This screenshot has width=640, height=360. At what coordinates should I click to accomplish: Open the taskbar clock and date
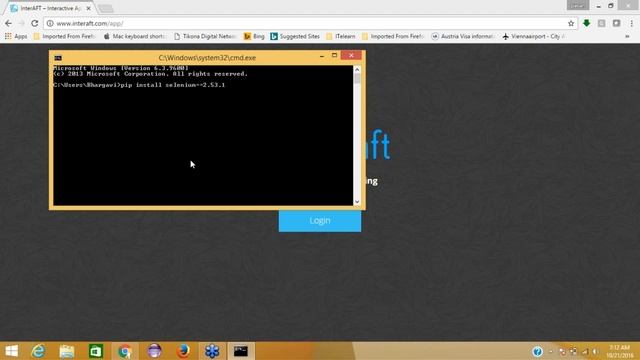[x=619, y=351]
